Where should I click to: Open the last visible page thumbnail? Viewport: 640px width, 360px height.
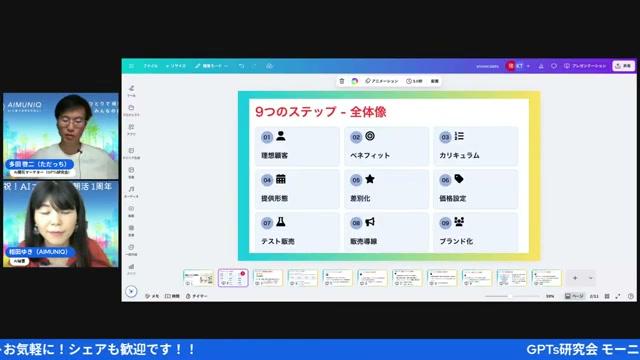547,278
